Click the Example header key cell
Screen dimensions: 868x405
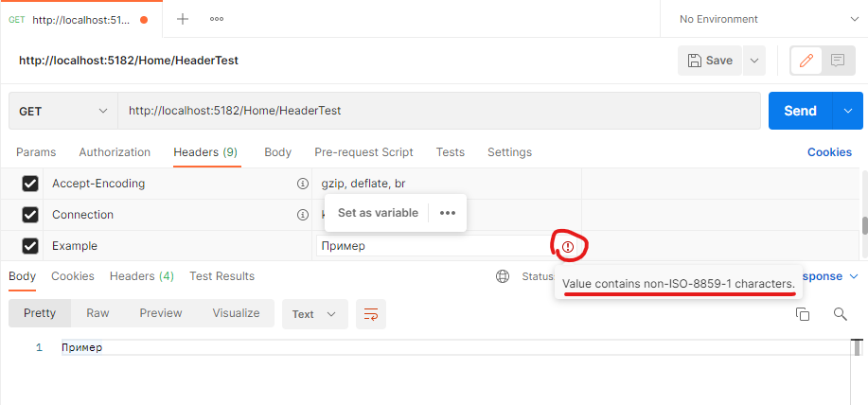178,246
